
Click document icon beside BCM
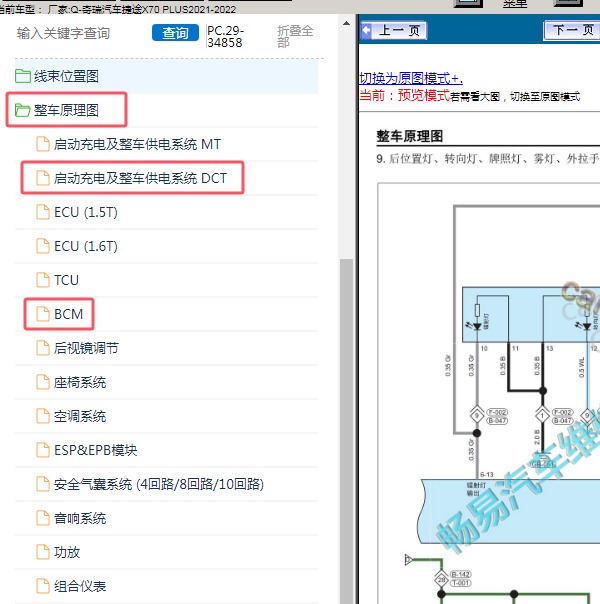pos(43,314)
